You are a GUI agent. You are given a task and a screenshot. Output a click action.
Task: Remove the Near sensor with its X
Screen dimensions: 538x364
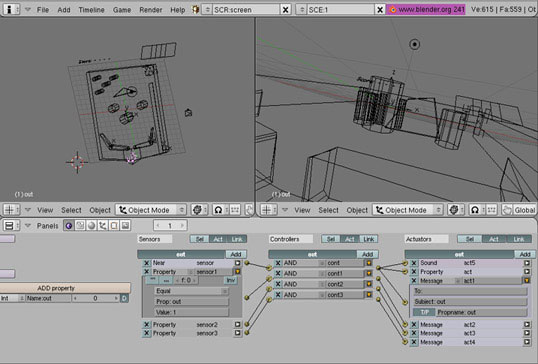(x=147, y=263)
